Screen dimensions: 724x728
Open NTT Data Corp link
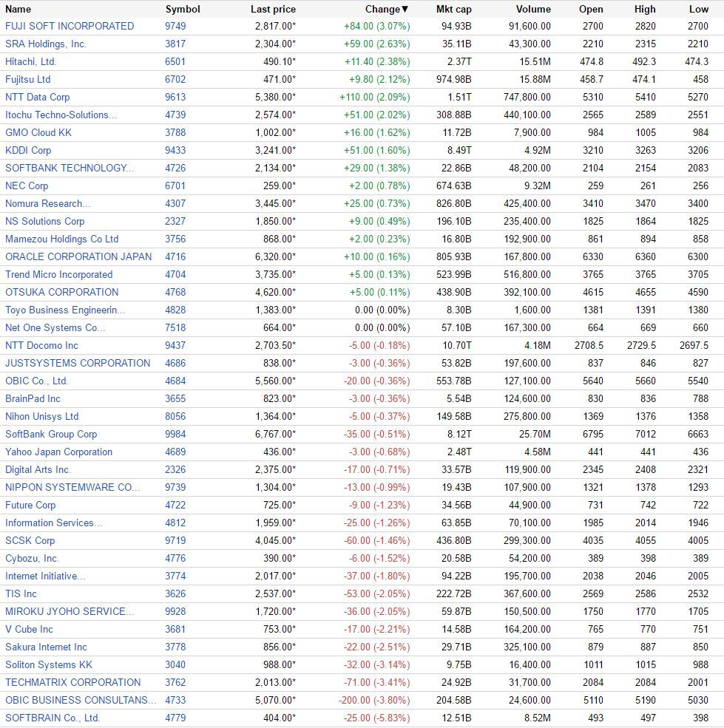(x=38, y=97)
